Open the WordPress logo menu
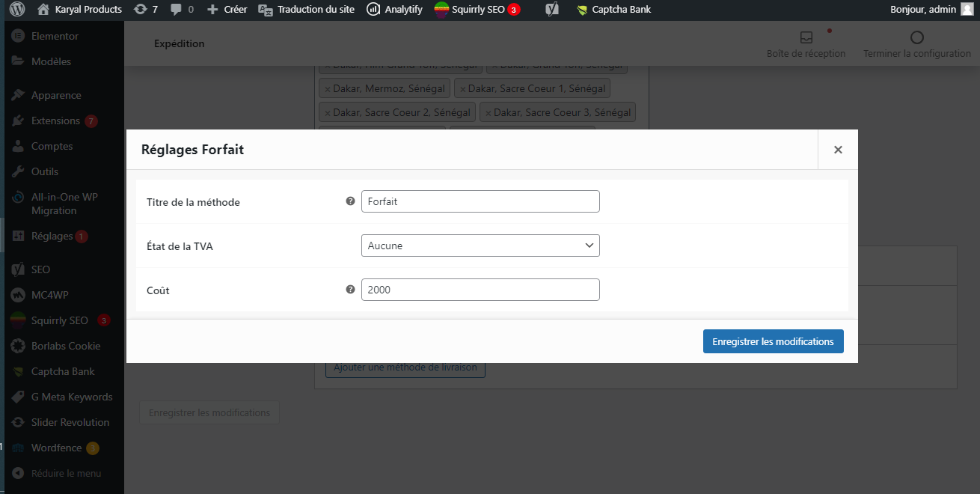980x494 pixels. tap(17, 10)
